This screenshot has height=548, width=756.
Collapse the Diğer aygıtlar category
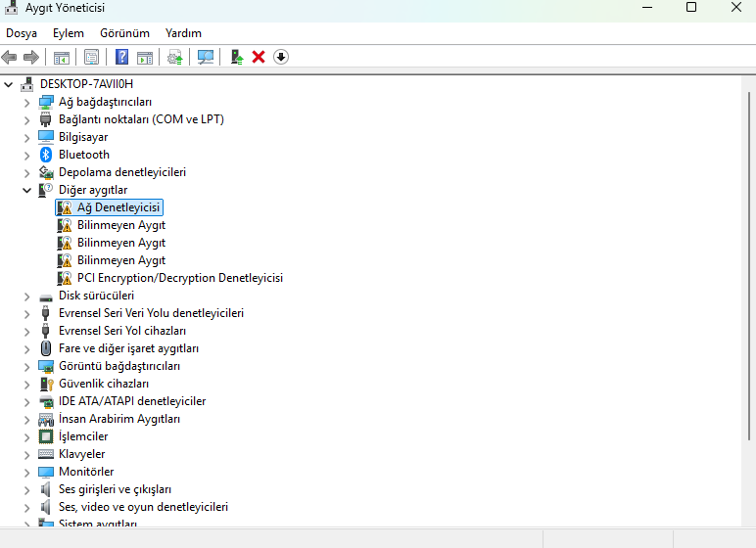(27, 191)
